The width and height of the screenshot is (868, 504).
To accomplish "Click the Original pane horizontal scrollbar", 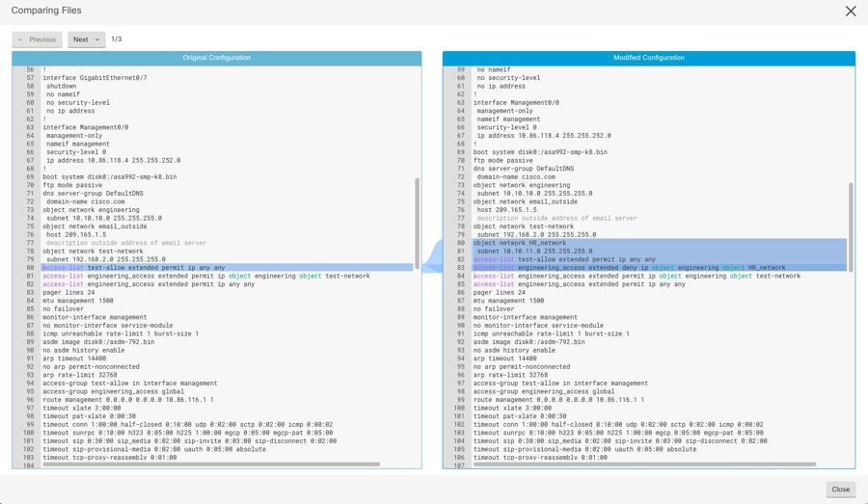I will [x=212, y=464].
